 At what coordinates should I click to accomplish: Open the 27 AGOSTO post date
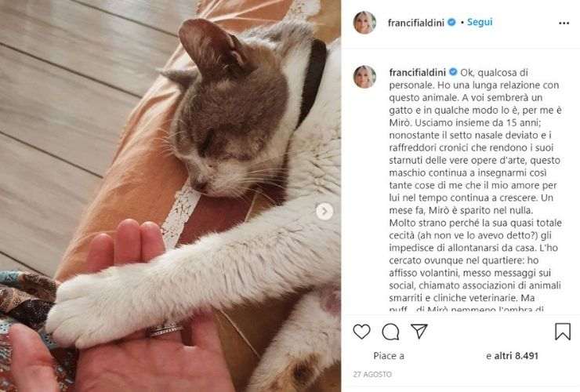click(x=372, y=374)
